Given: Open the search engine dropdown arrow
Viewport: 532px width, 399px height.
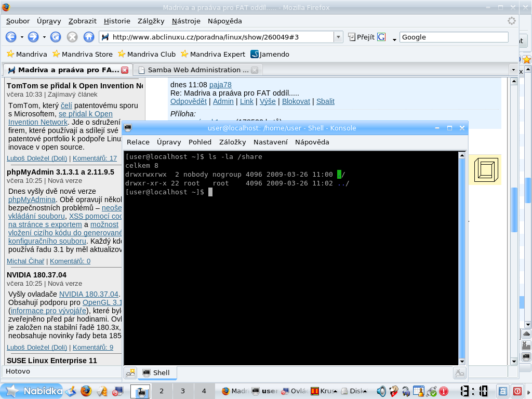Looking at the screenshot, I should pyautogui.click(x=394, y=39).
